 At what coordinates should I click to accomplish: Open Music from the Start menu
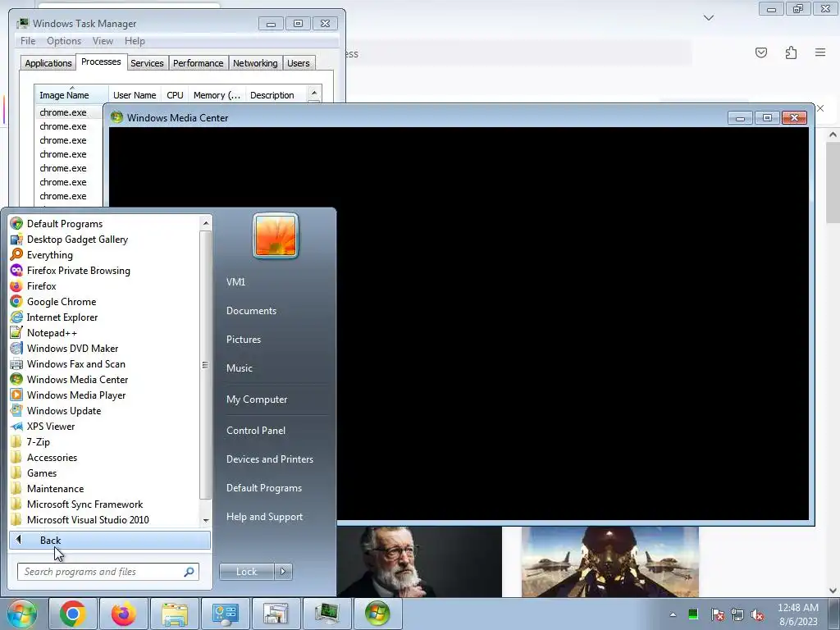[x=239, y=368]
